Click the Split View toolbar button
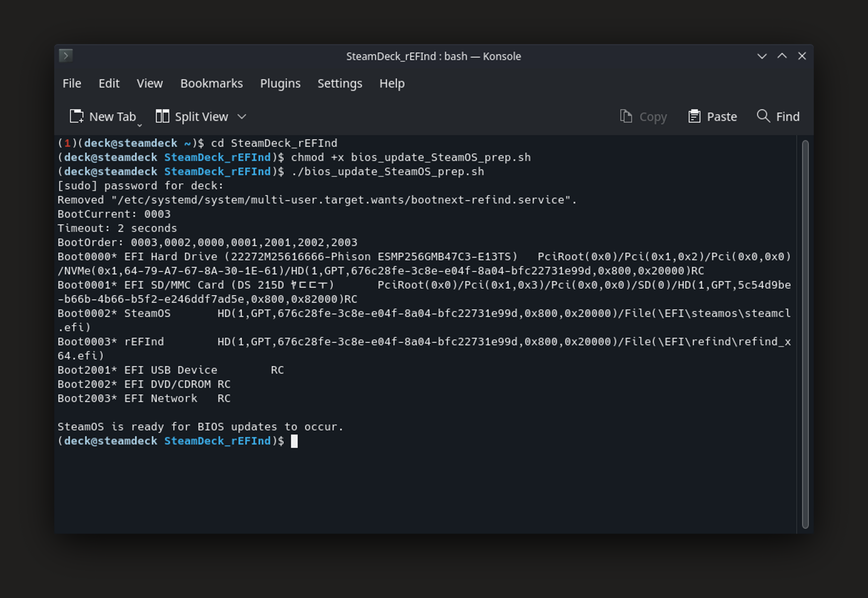 pos(192,117)
